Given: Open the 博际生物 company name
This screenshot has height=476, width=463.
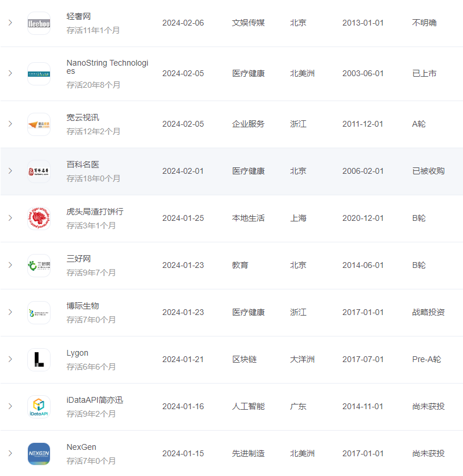Looking at the screenshot, I should click(x=83, y=306).
